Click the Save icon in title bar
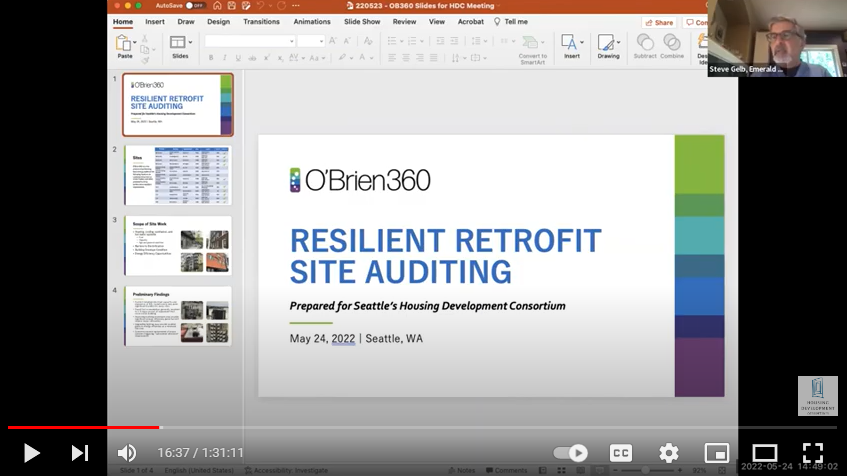Screen dimensions: 847x476 point(232,5)
